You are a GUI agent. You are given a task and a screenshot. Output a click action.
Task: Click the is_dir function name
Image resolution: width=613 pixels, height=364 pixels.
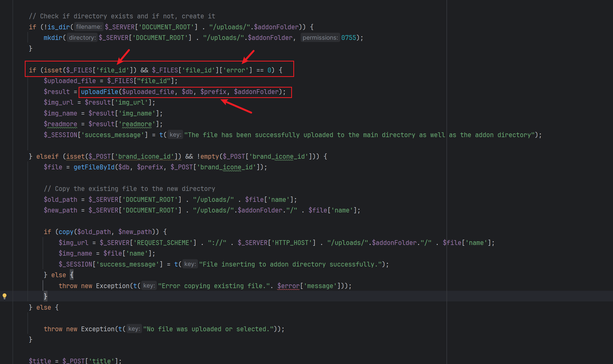point(59,27)
